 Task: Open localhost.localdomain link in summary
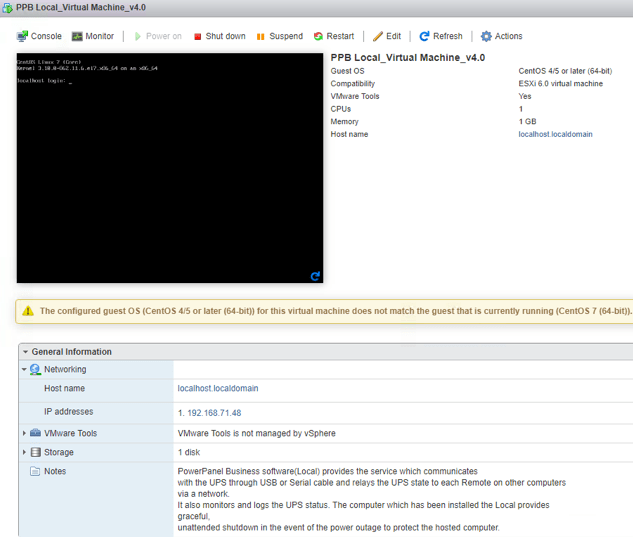coord(555,134)
